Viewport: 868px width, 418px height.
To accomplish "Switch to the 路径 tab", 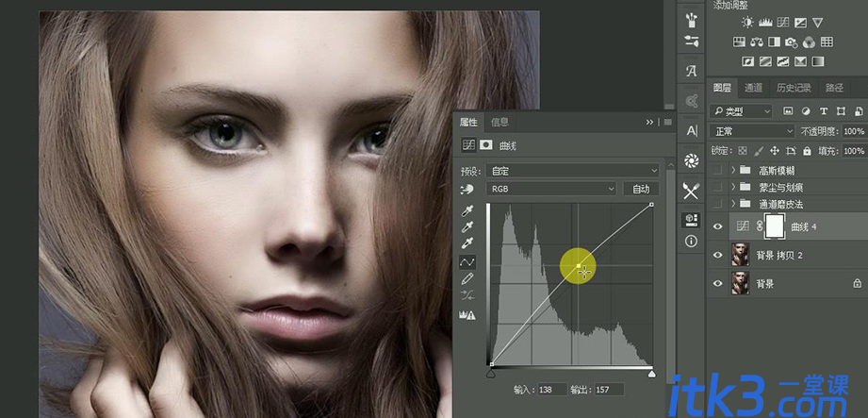I will click(x=834, y=88).
